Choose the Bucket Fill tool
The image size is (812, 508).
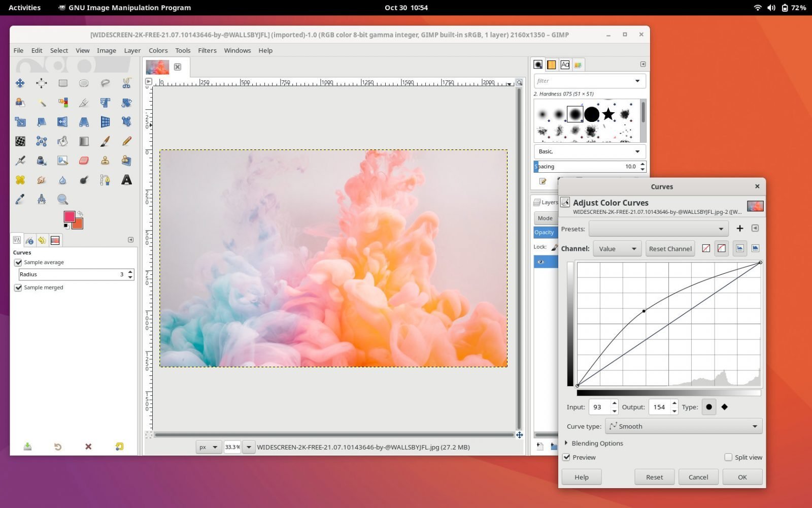[62, 141]
